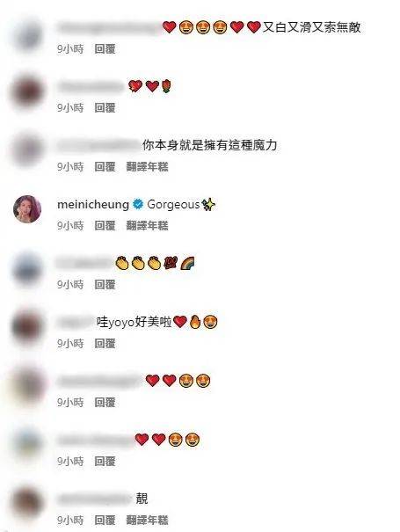Translate the 靚 comment

pyautogui.click(x=147, y=520)
